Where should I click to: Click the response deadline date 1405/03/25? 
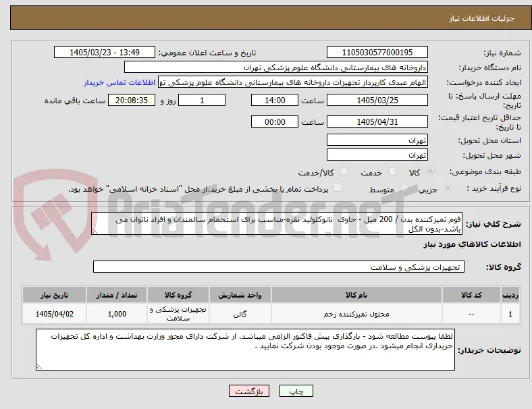(x=377, y=101)
